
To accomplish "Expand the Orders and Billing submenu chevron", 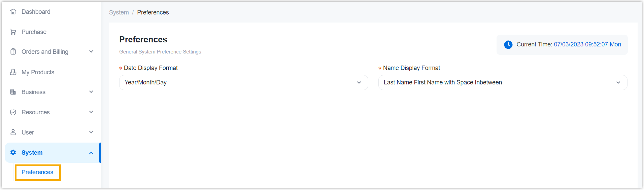I will pos(91,51).
